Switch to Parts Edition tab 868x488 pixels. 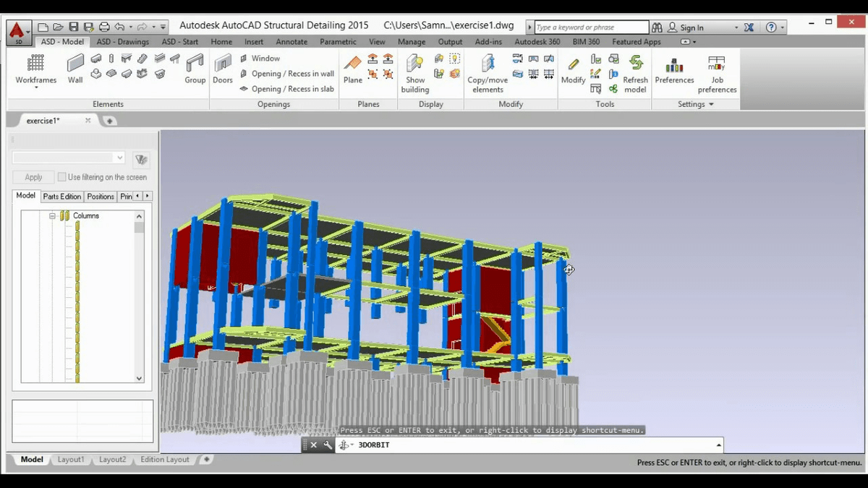pyautogui.click(x=61, y=197)
